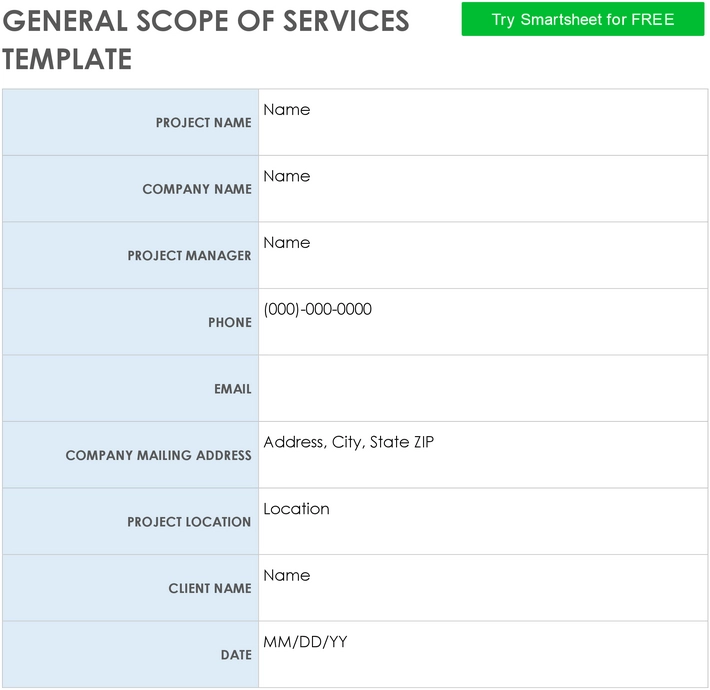Screen dimensions: 710x690
Task: Click the Project Name value field
Action: tap(482, 122)
